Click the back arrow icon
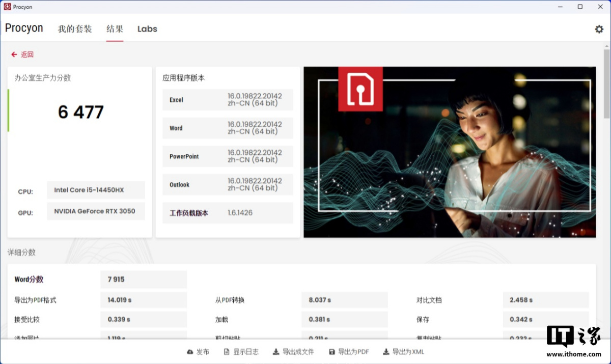 [14, 54]
